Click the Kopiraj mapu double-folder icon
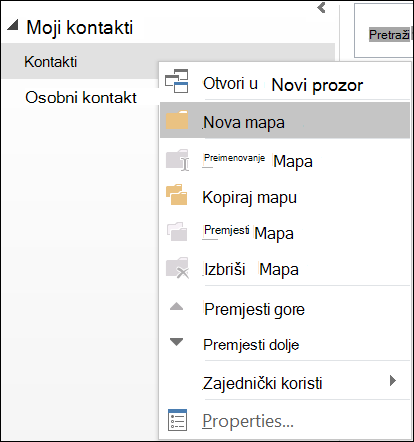 click(177, 194)
